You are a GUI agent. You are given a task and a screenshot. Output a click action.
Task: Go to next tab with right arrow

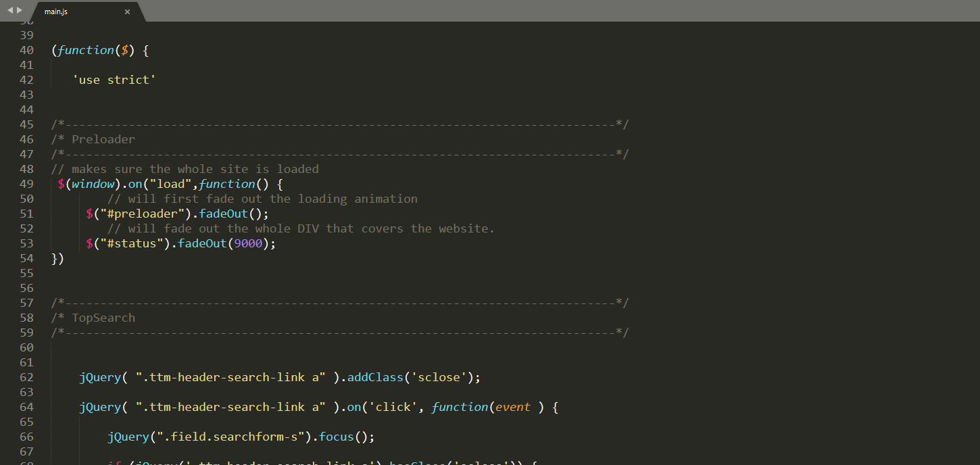pyautogui.click(x=20, y=11)
